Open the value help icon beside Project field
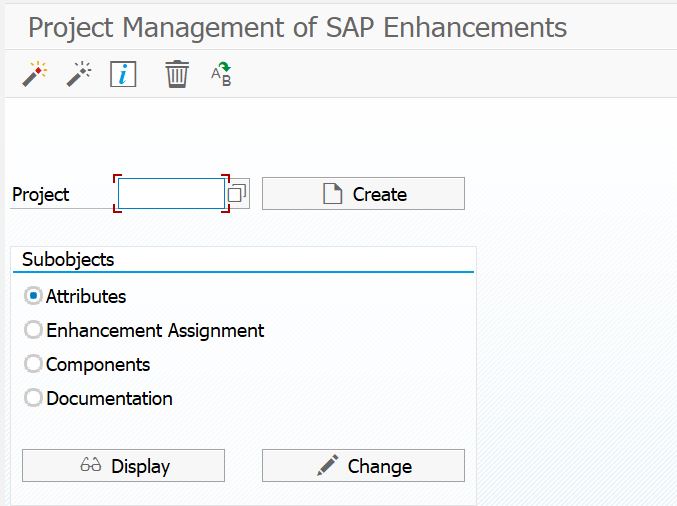 pos(237,194)
